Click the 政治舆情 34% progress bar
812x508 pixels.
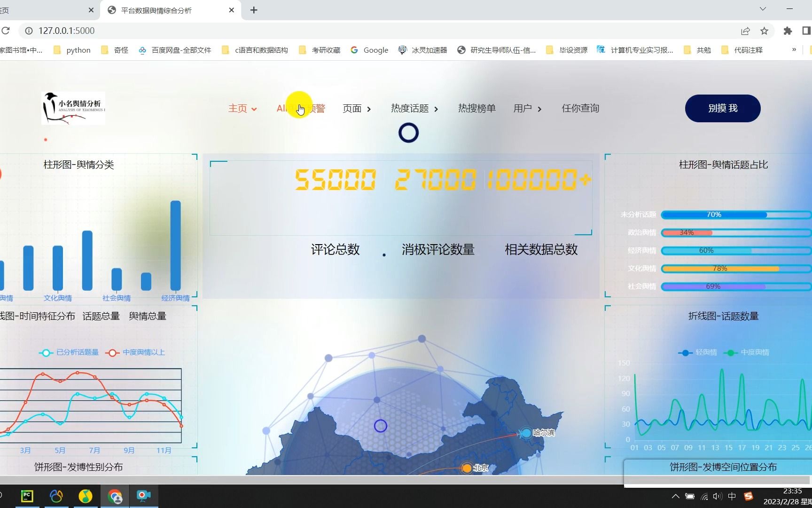click(x=736, y=232)
